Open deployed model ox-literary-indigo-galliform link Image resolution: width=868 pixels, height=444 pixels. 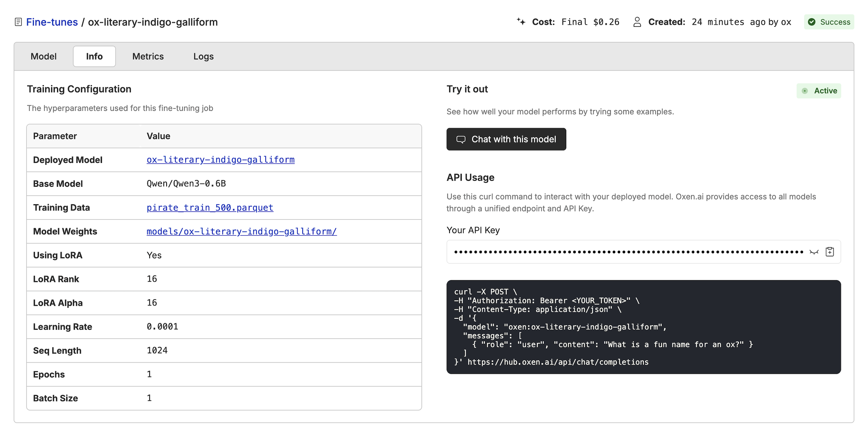coord(221,160)
